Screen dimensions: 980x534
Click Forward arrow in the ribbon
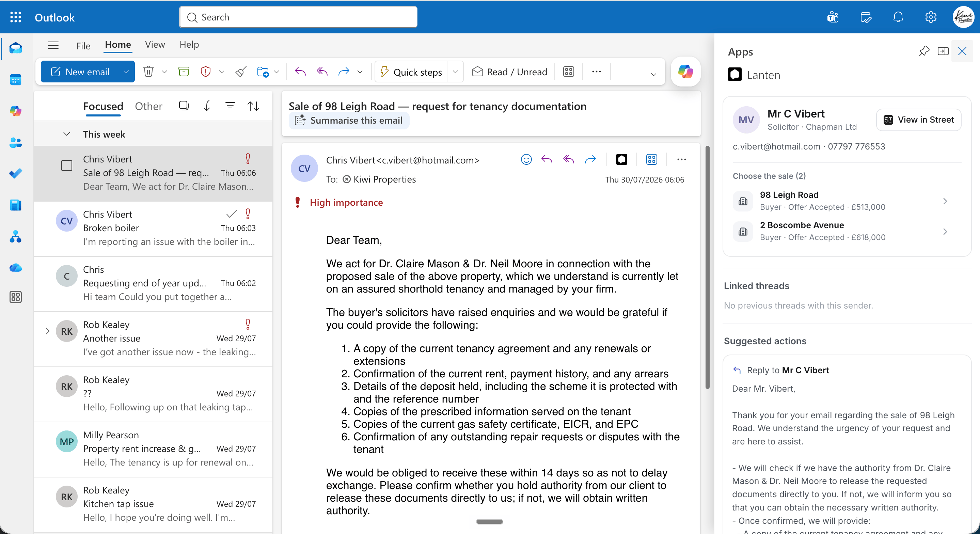[x=344, y=72]
